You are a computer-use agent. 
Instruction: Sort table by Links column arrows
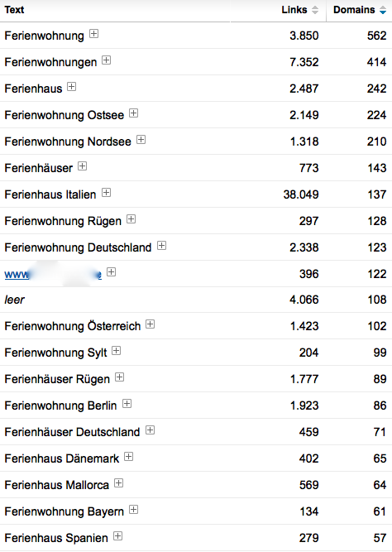pos(315,10)
